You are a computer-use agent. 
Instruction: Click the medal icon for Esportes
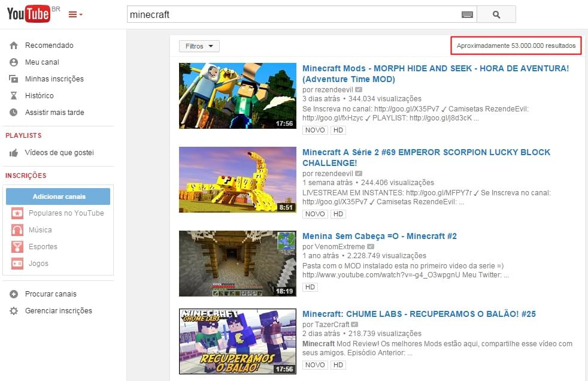click(17, 247)
